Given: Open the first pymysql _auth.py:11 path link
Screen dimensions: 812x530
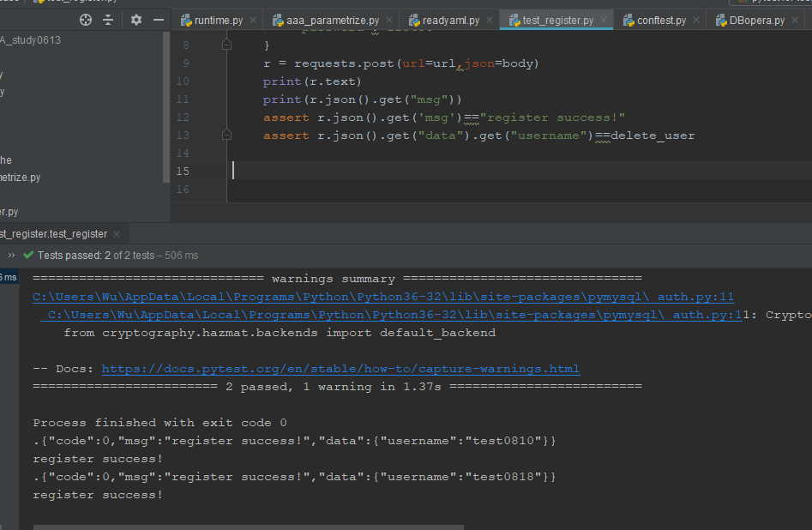Looking at the screenshot, I should click(x=383, y=297).
